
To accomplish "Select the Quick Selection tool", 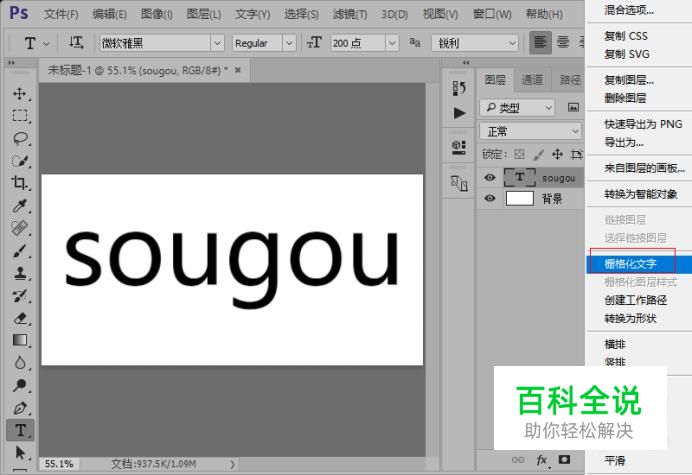I will pos(19,161).
